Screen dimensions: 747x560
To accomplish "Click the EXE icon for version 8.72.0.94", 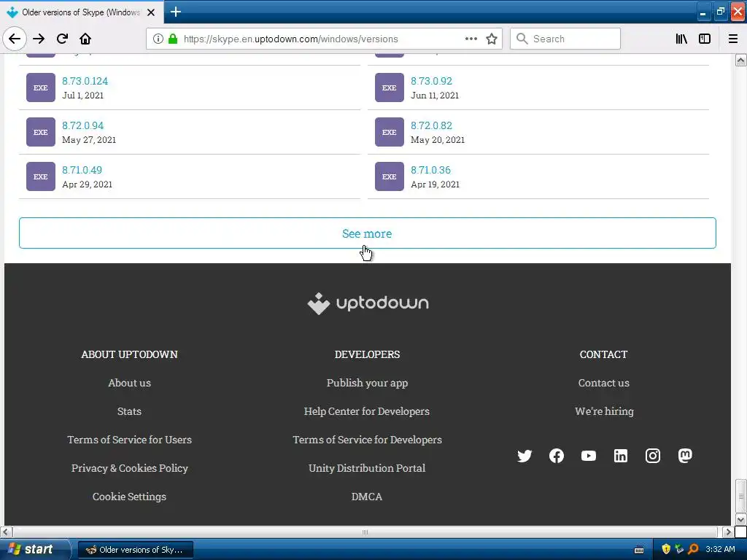I will tap(41, 132).
